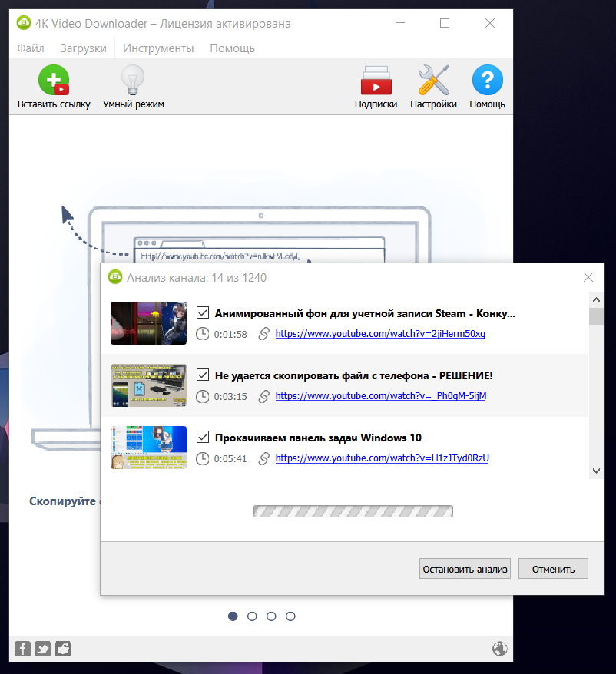Select the third slideshow page dot
This screenshot has width=616, height=674.
(271, 616)
